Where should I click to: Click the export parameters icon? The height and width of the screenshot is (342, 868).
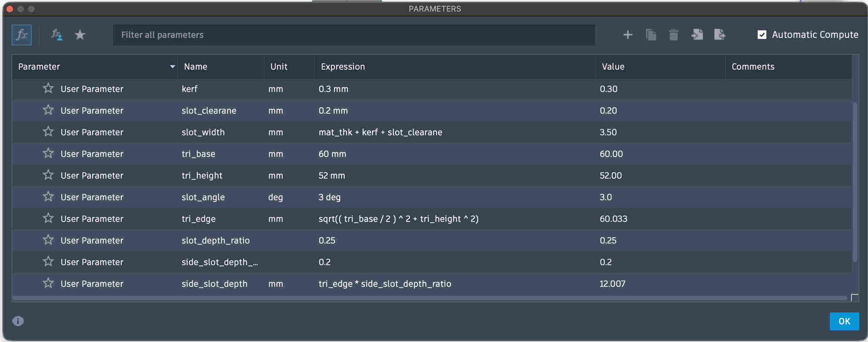coord(720,35)
